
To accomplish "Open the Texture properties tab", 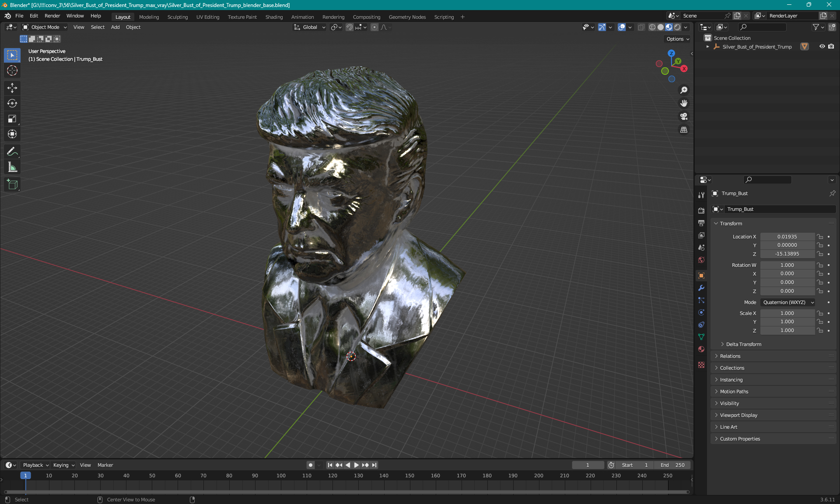I will pos(701,365).
